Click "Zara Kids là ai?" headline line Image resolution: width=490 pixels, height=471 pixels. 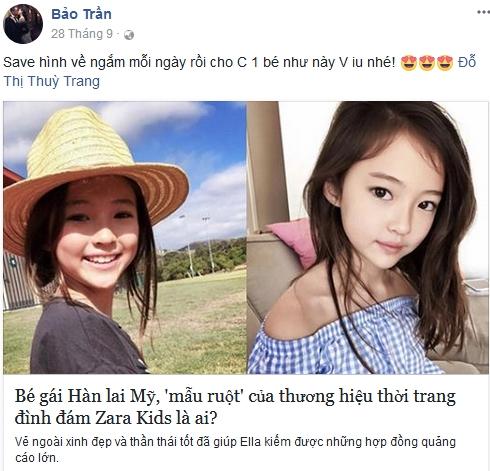(x=156, y=418)
